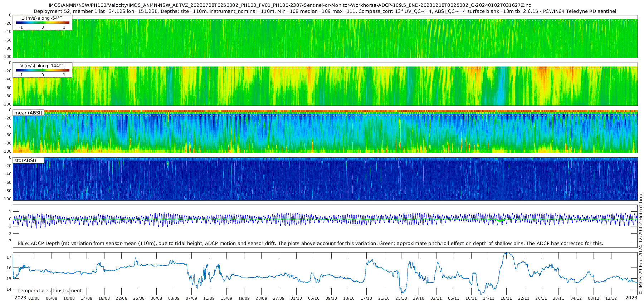
Task: Click the '22/08' date tick label
Action: coord(122,298)
